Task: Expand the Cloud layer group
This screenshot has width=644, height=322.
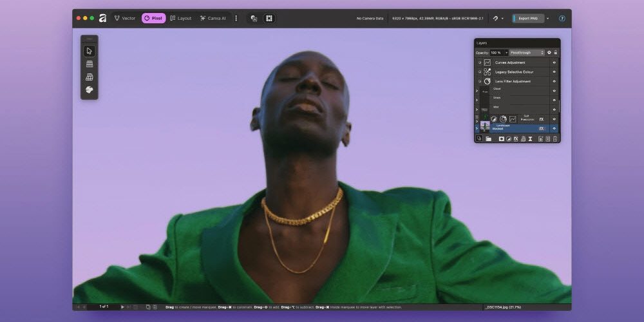Action: [x=477, y=91]
